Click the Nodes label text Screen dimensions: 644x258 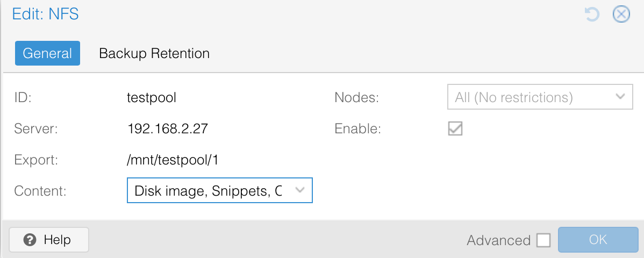(356, 97)
